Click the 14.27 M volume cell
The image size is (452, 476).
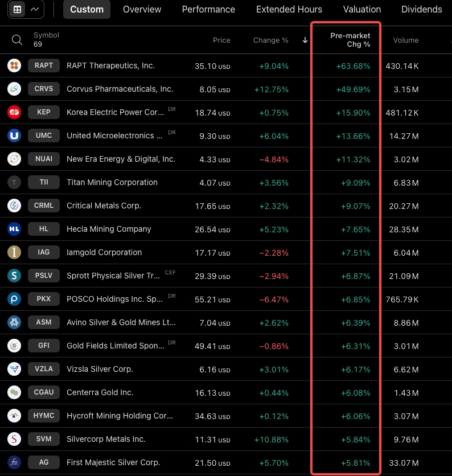404,136
